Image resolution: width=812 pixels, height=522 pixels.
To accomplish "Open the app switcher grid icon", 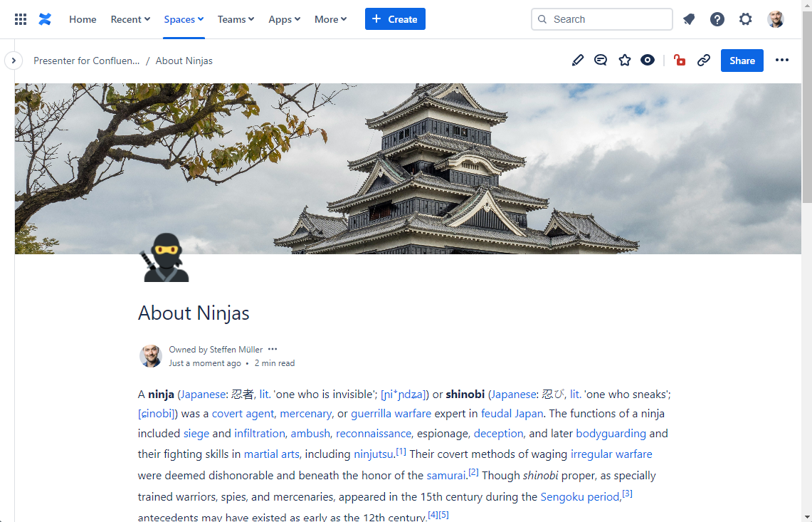I will (x=21, y=19).
